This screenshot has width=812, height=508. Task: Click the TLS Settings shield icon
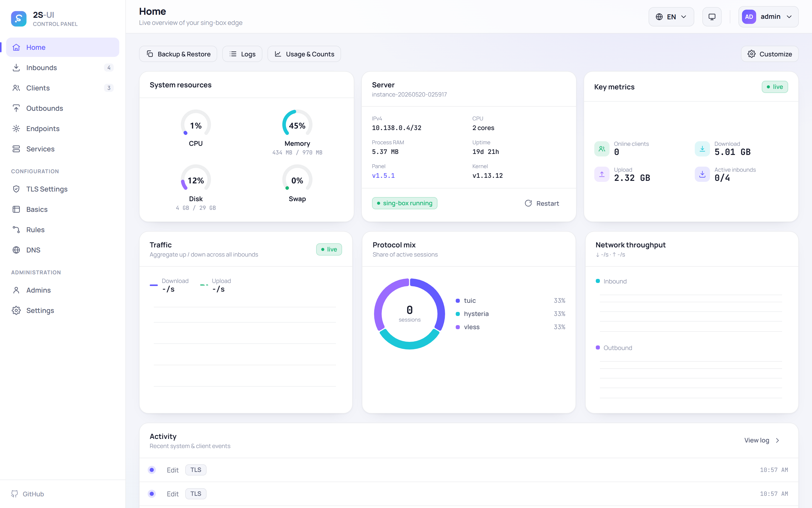point(16,189)
